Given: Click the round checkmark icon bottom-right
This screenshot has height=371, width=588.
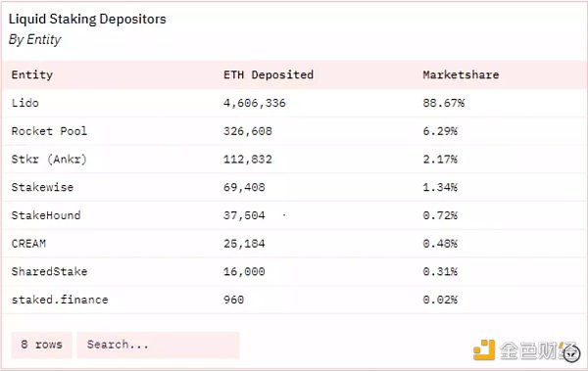Looking at the screenshot, I should click(x=572, y=353).
